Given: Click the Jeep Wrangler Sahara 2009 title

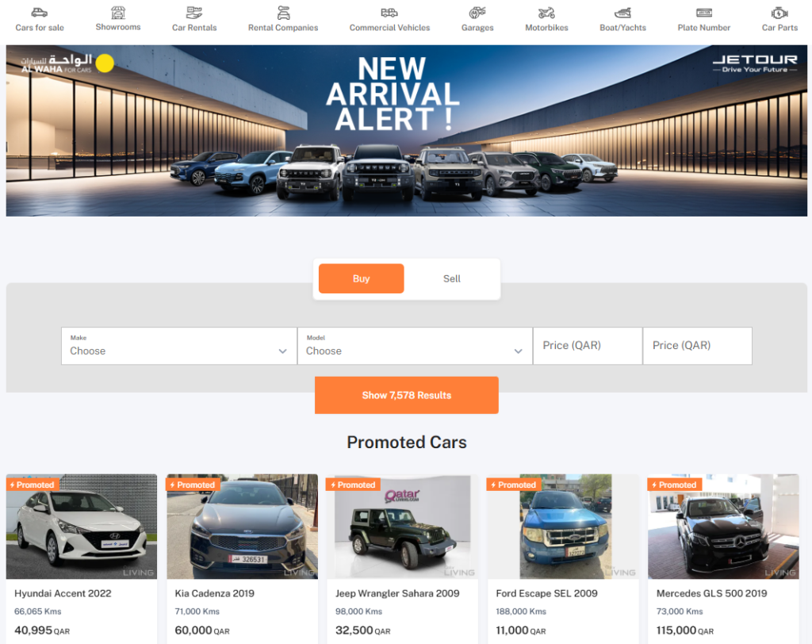Looking at the screenshot, I should [397, 593].
